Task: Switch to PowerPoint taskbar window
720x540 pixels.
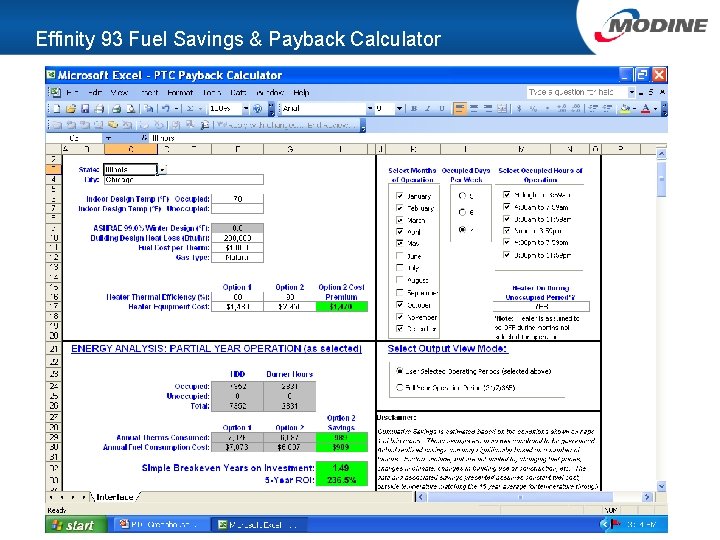Action: pyautogui.click(x=160, y=524)
